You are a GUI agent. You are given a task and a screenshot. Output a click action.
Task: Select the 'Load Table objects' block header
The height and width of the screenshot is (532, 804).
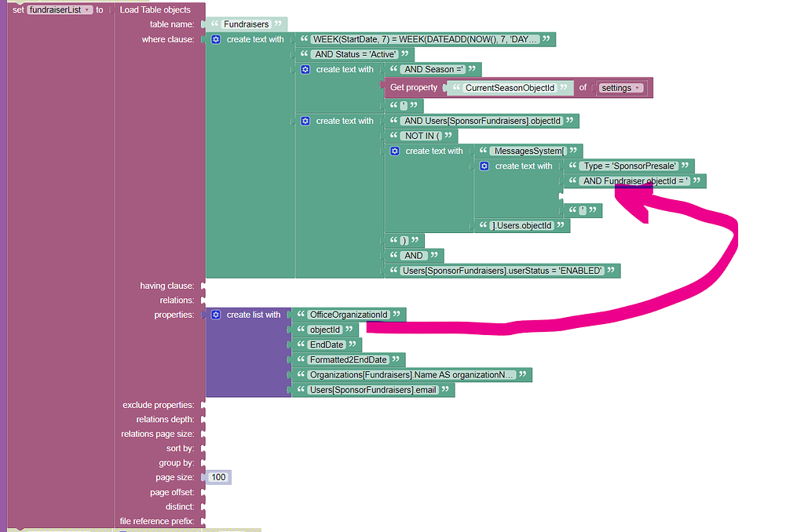(x=155, y=9)
